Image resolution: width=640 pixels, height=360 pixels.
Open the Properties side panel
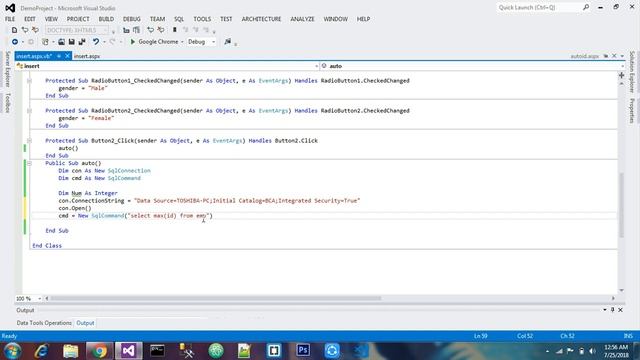pyautogui.click(x=632, y=111)
